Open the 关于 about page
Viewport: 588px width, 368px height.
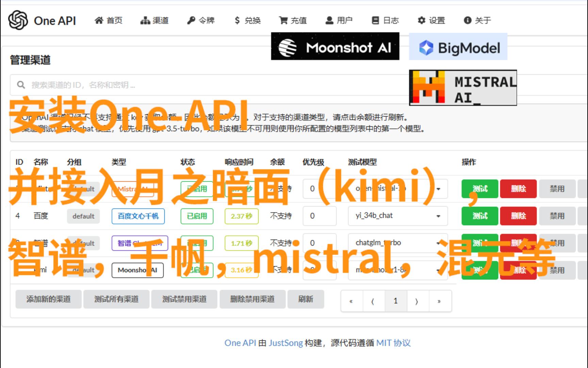[477, 20]
